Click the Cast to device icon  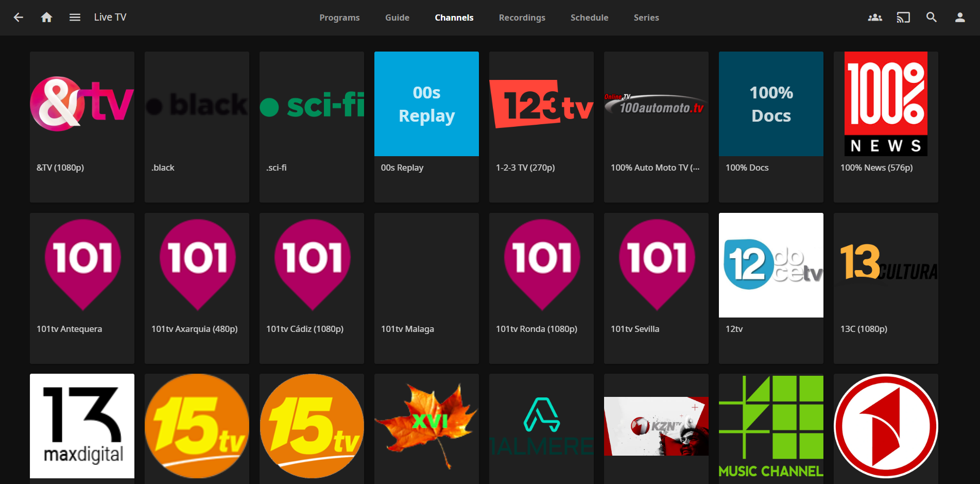(x=903, y=18)
